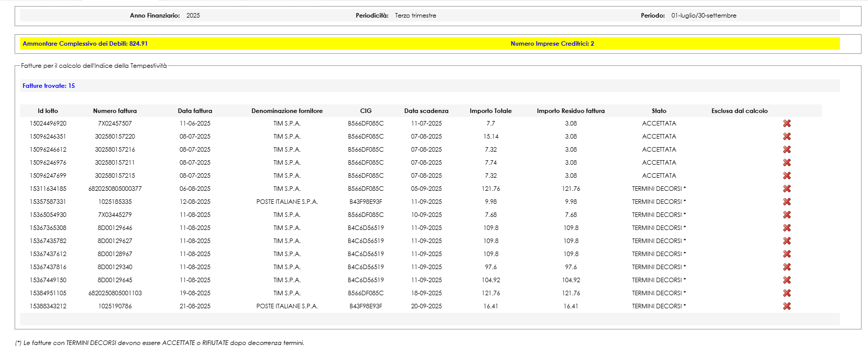Image resolution: width=868 pixels, height=355 pixels.
Task: Click the red X for lotto 15311634185
Action: coord(787,189)
